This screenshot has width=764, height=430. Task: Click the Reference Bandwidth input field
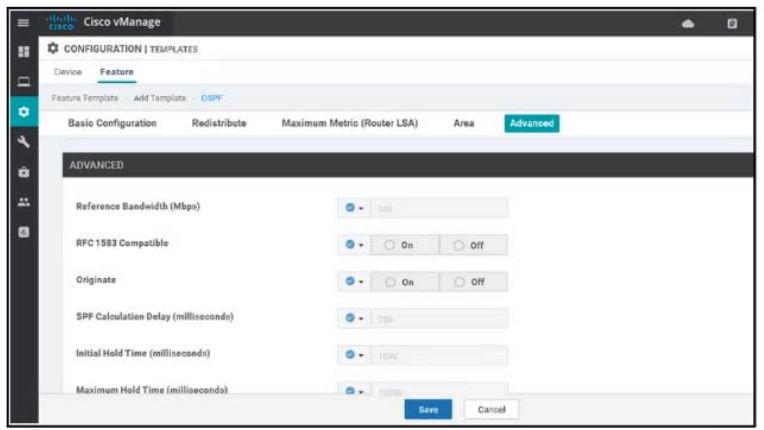point(439,208)
